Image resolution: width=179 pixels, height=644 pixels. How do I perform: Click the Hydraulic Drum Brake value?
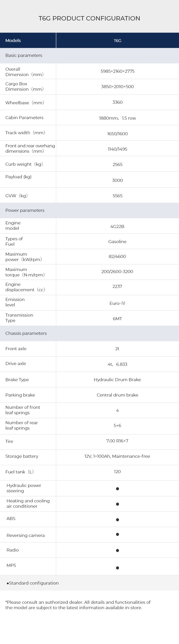point(117,380)
